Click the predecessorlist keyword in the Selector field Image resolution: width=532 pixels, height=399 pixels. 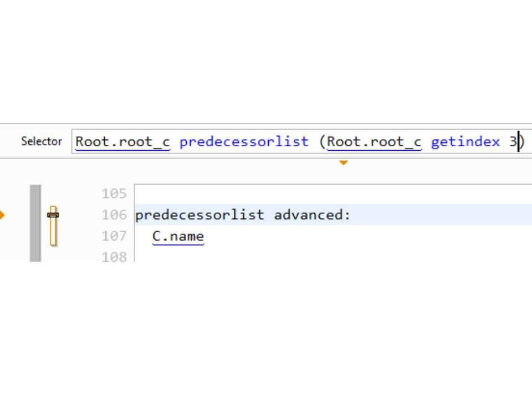coord(244,142)
